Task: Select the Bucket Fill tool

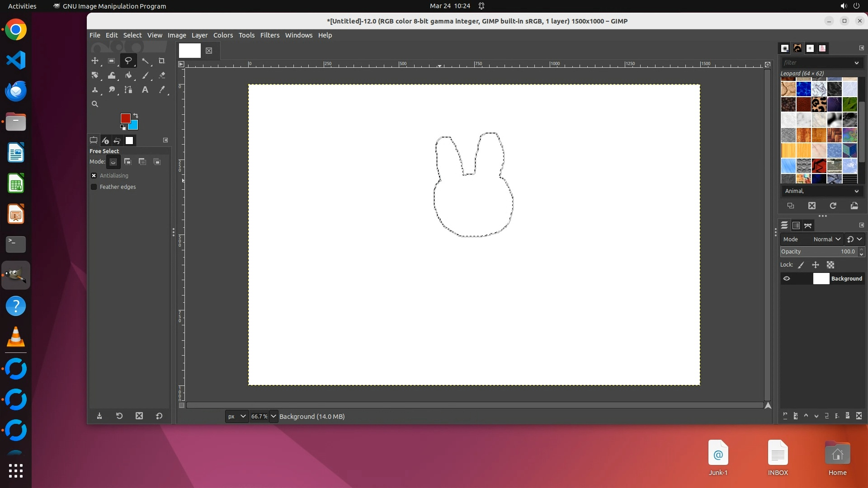Action: pyautogui.click(x=128, y=75)
